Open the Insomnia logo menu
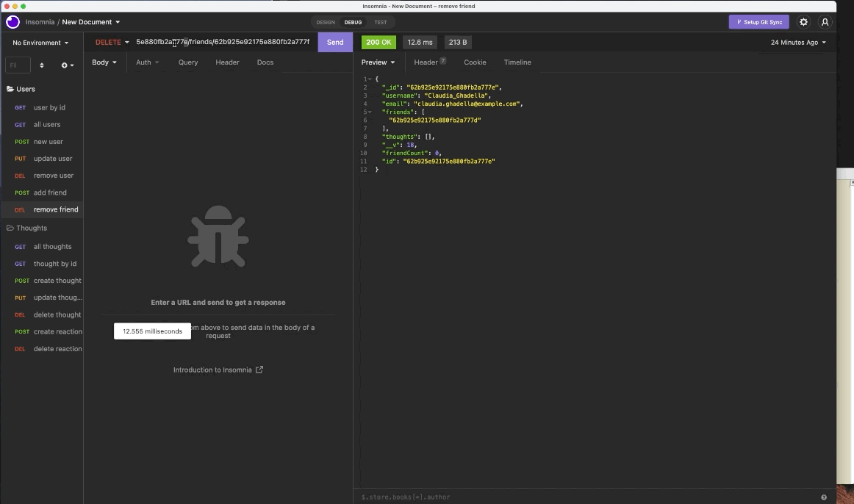The width and height of the screenshot is (854, 504). pyautogui.click(x=11, y=21)
